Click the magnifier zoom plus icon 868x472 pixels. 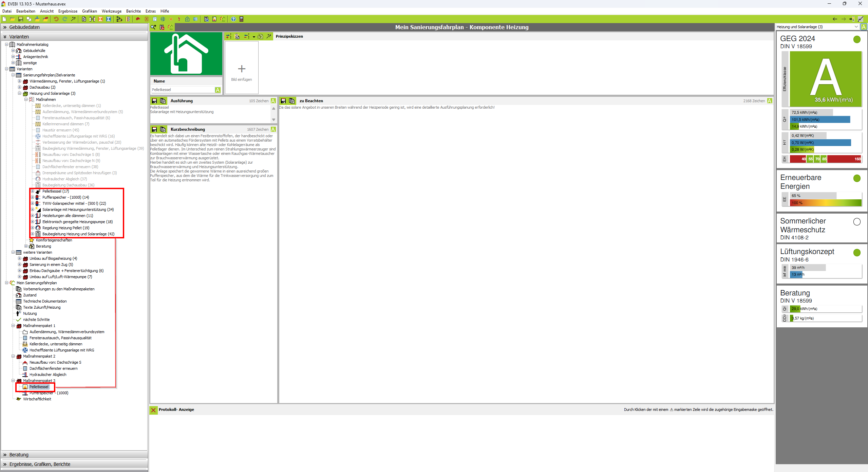tap(153, 27)
